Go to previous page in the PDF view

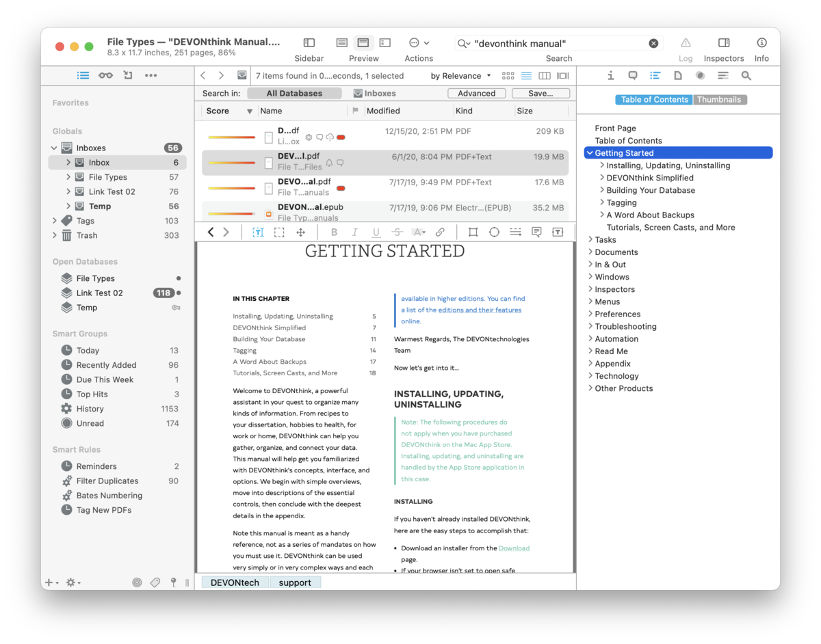pyautogui.click(x=211, y=232)
